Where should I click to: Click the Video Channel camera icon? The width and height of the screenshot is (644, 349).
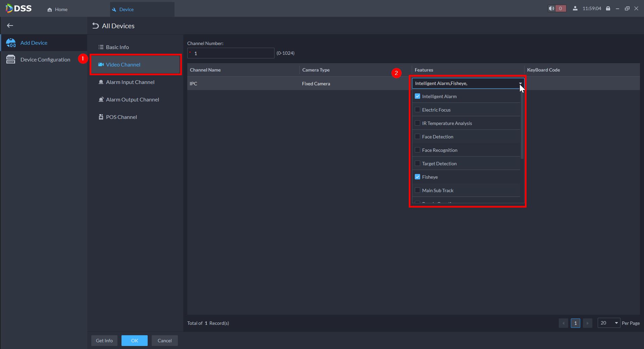[101, 64]
